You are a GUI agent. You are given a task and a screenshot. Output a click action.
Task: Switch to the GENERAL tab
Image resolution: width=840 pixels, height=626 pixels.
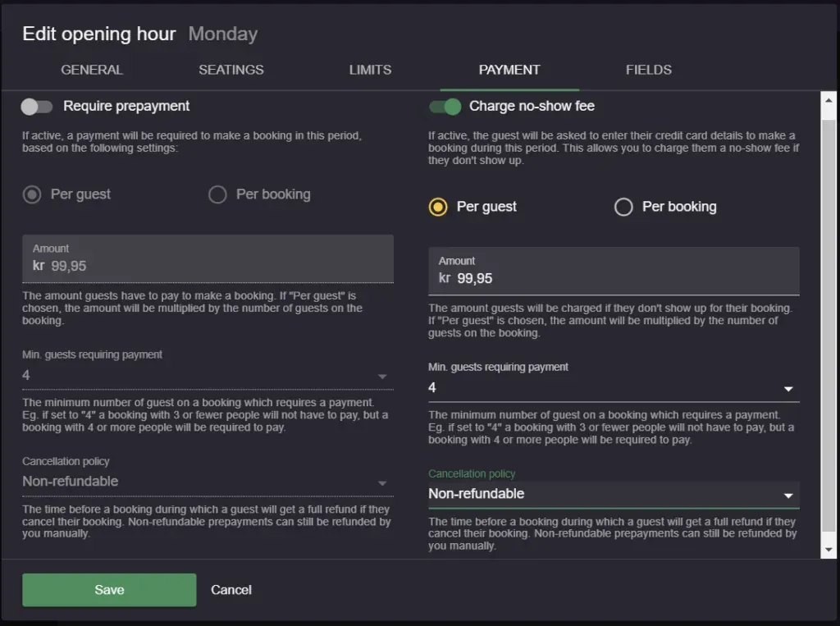pos(92,70)
